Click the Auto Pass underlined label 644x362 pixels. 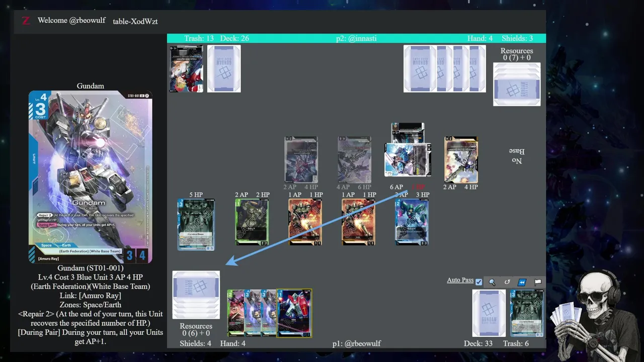tap(460, 280)
